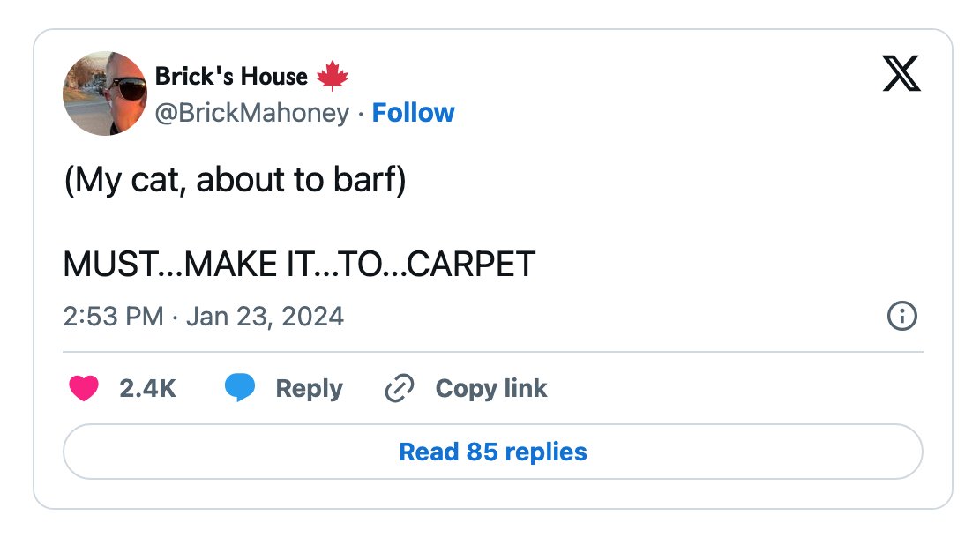Screen dimensions: 980x538
Task: Click the word House in the display name
Action: tap(274, 76)
